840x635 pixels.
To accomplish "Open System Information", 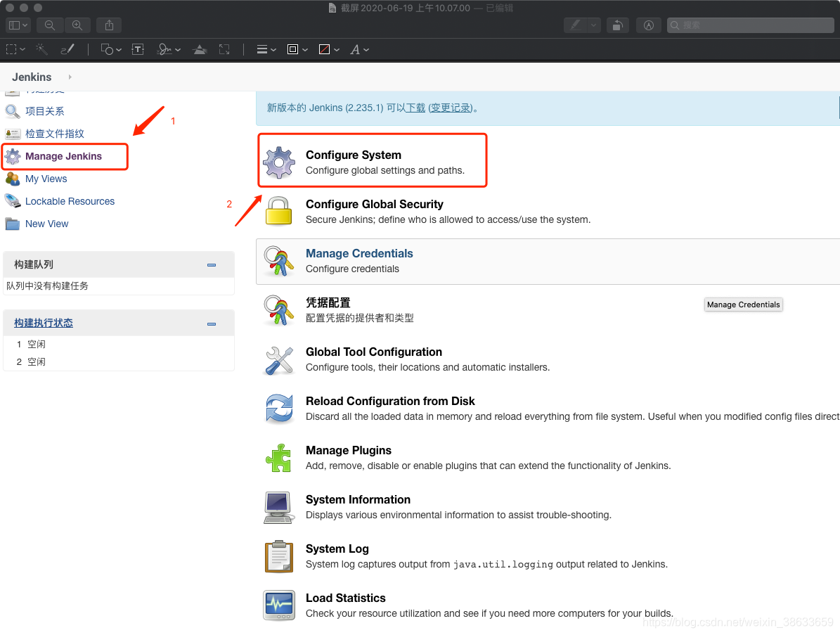I will coord(358,500).
